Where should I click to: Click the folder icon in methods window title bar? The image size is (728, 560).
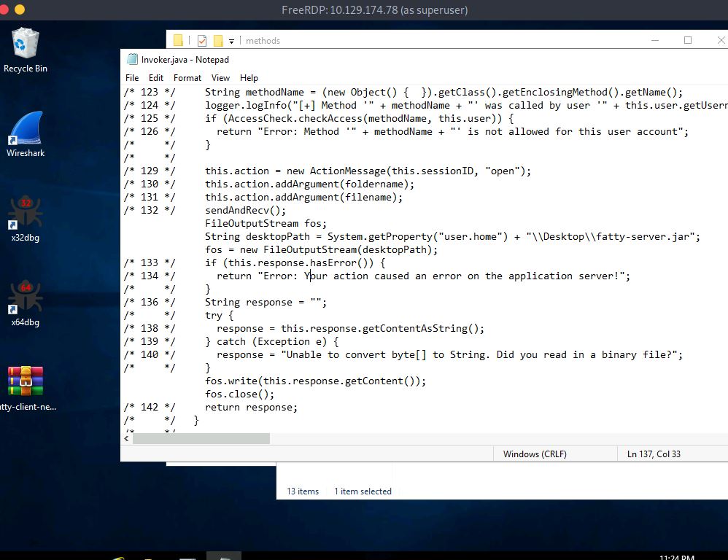click(179, 41)
